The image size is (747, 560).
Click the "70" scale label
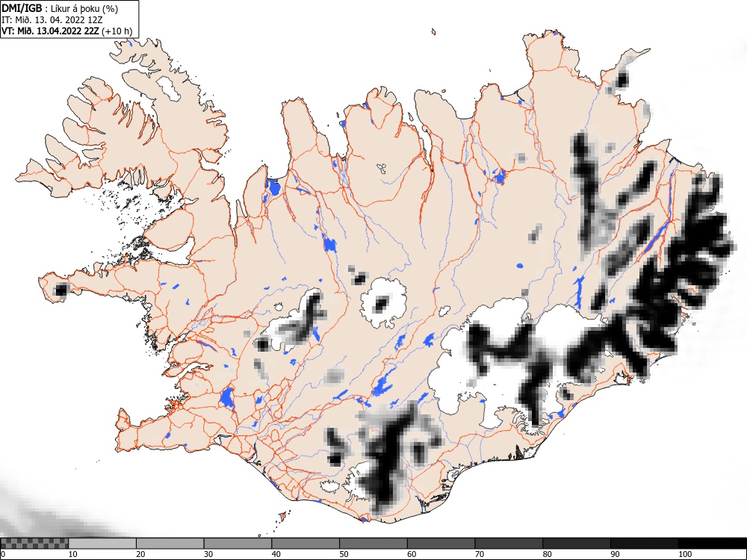pos(479,554)
